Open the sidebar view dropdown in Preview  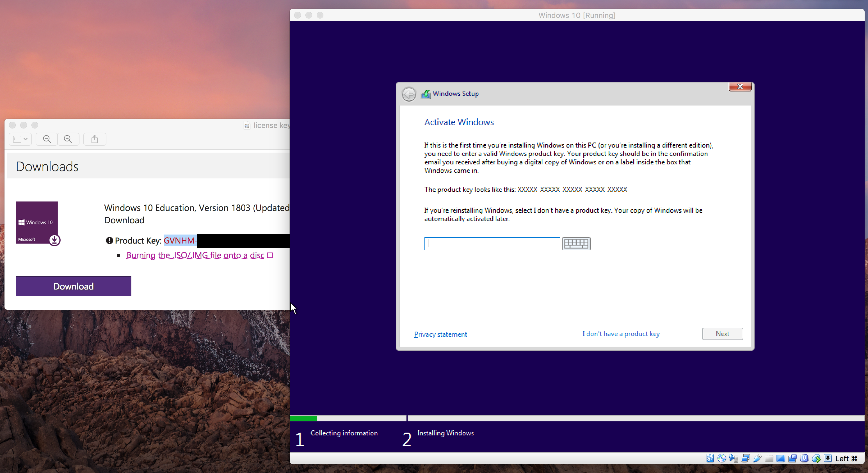20,139
